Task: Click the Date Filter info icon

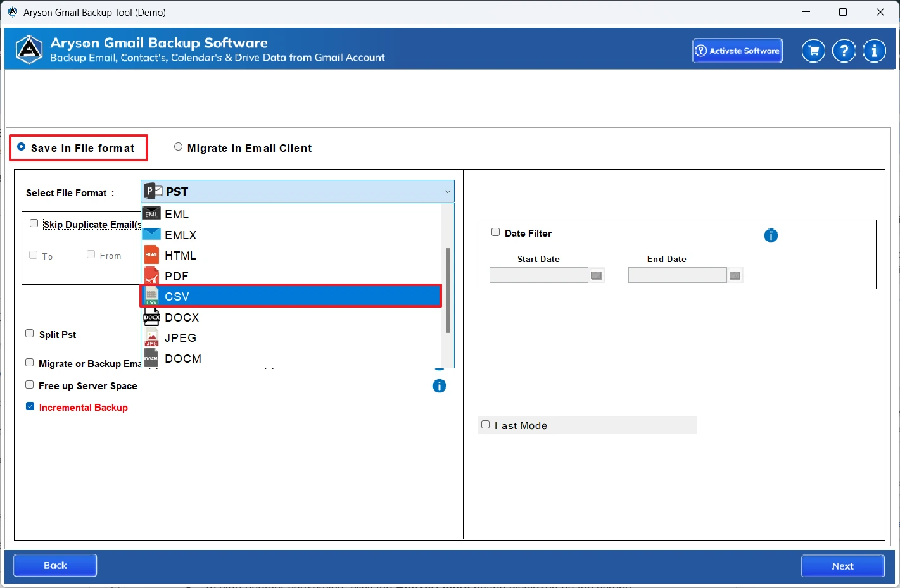Action: tap(771, 235)
